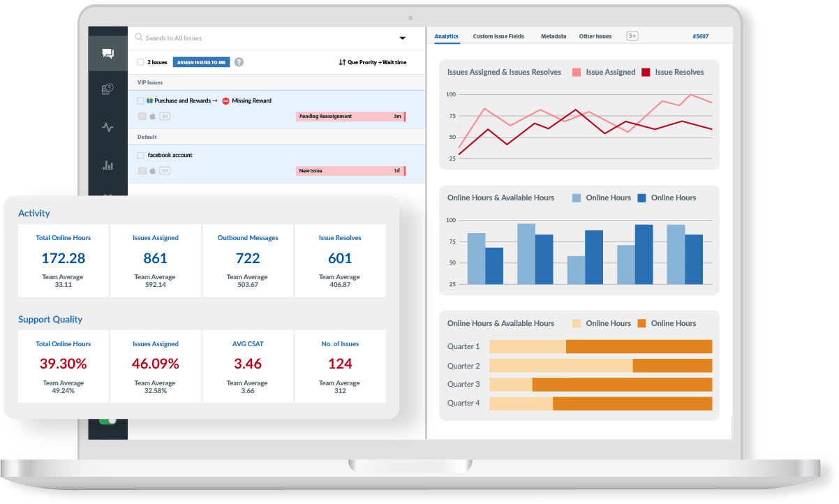Click the VIP Issues section header
839x504 pixels.
click(276, 82)
